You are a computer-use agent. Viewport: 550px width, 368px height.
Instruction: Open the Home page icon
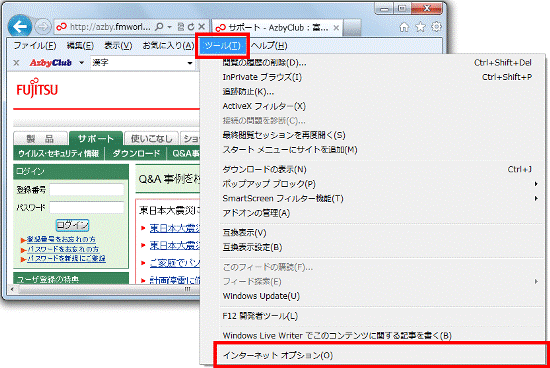(x=404, y=27)
